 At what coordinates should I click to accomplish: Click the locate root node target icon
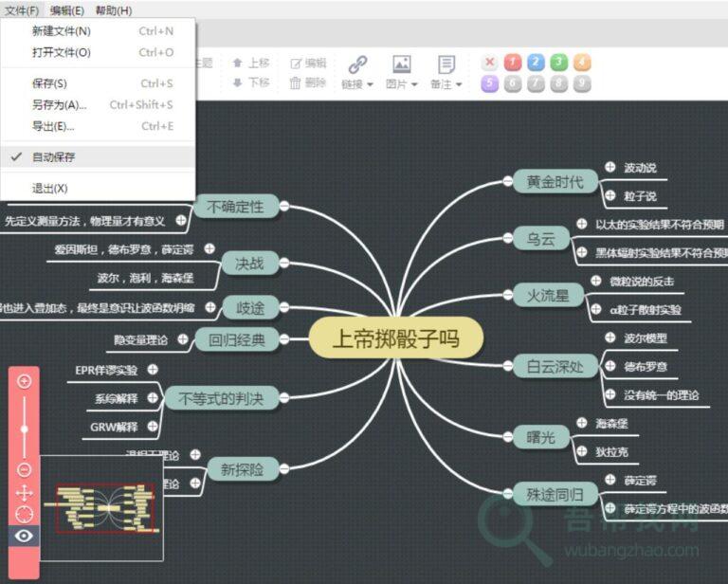25,514
